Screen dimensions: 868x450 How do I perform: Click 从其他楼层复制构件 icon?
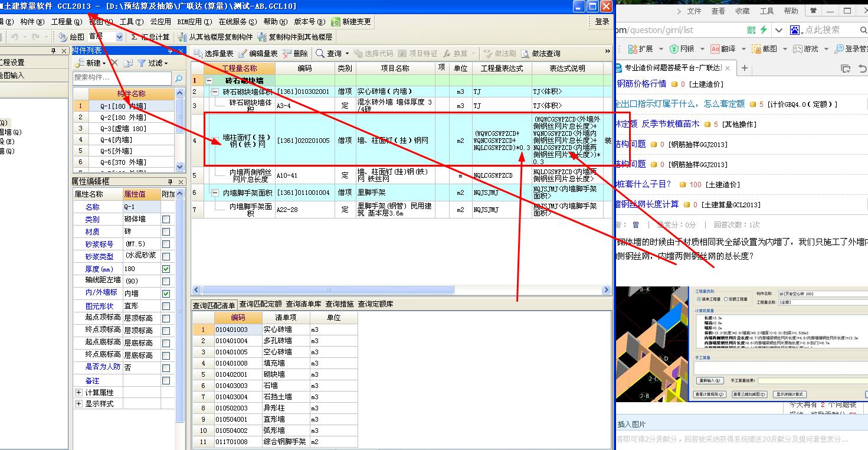(x=182, y=37)
